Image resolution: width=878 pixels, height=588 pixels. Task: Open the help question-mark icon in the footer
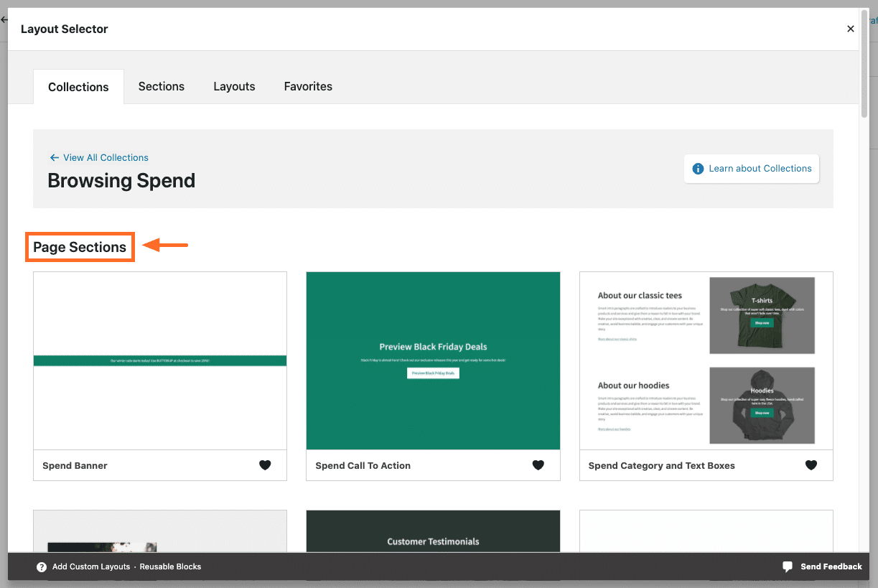tap(41, 566)
